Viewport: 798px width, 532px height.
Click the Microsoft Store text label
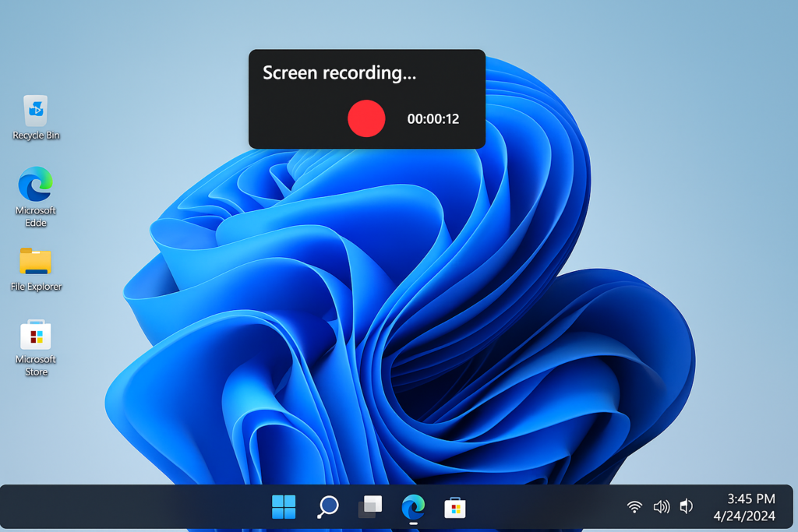(x=36, y=365)
